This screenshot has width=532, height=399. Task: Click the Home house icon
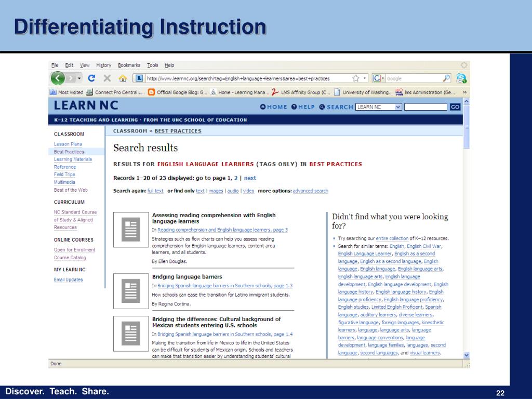click(x=123, y=78)
